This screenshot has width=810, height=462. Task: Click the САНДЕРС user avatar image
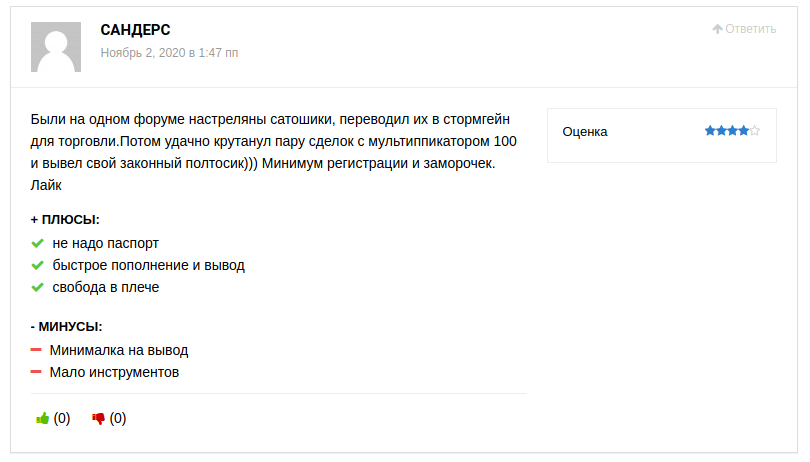[56, 47]
